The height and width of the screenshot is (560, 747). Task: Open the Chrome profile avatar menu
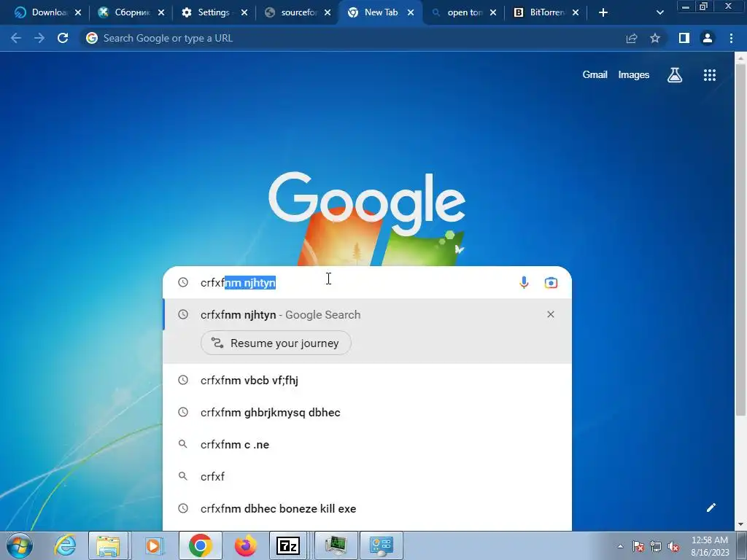[708, 38]
